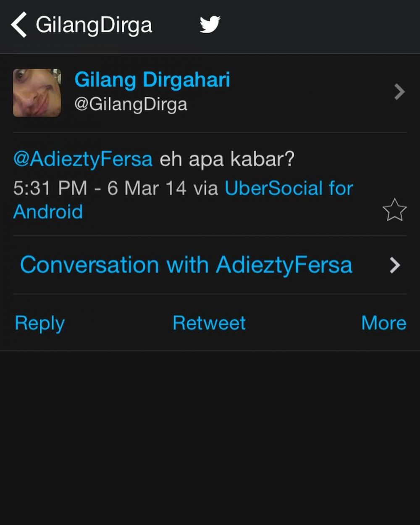Open conversation using the right arrow chevron

point(394,265)
